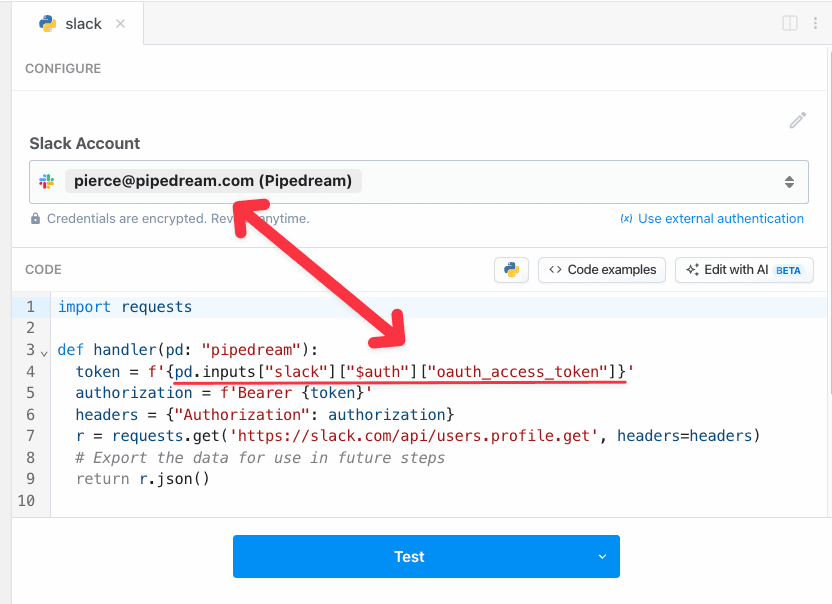Viewport: 832px width, 604px height.
Task: Click the slack.com API URL string
Action: tap(413, 436)
